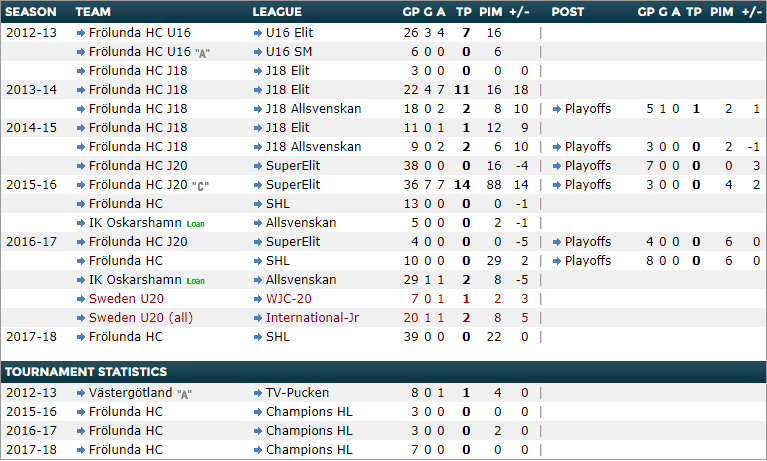Viewport: 767px width, 461px height.
Task: Open the U16 SM league link
Action: (288, 52)
